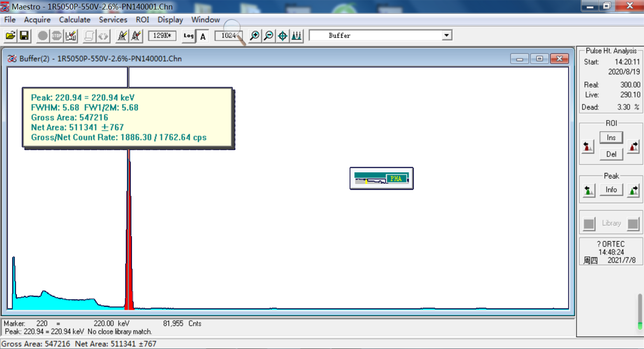
Task: Click the Zoom out magnifier icon
Action: click(x=269, y=36)
